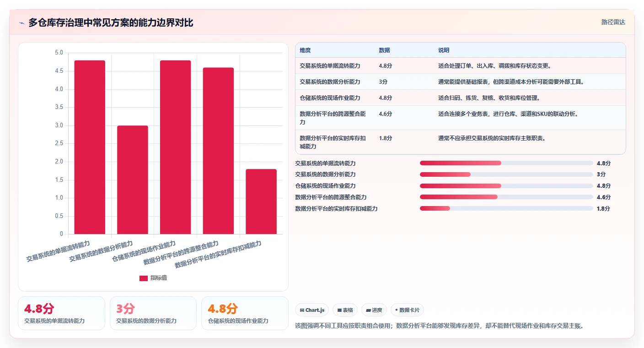Click the 仓储系统的现场作业能力 bar in chart
This screenshot has height=348, width=644.
point(176,147)
